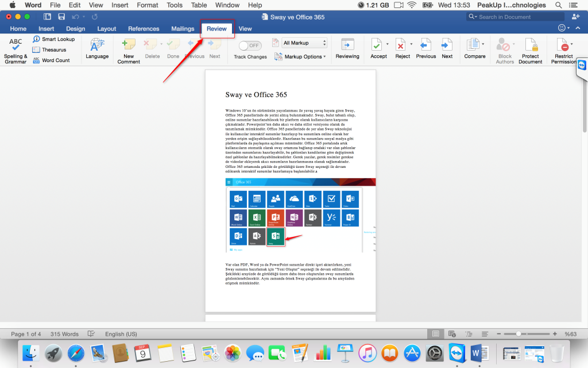The width and height of the screenshot is (588, 368).
Task: Collapse the ribbon with chevron
Action: pyautogui.click(x=578, y=28)
